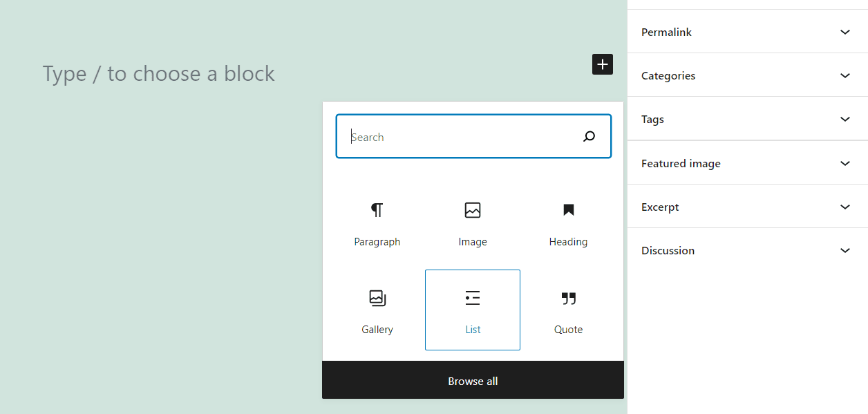Click the Categories panel heading

coord(668,75)
